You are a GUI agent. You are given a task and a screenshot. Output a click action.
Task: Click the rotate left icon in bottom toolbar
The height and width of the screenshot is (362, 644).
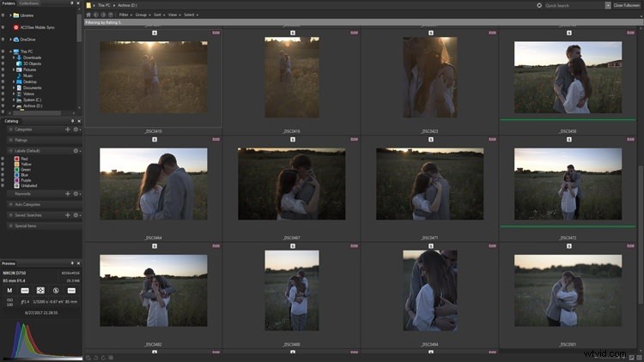pos(95,358)
